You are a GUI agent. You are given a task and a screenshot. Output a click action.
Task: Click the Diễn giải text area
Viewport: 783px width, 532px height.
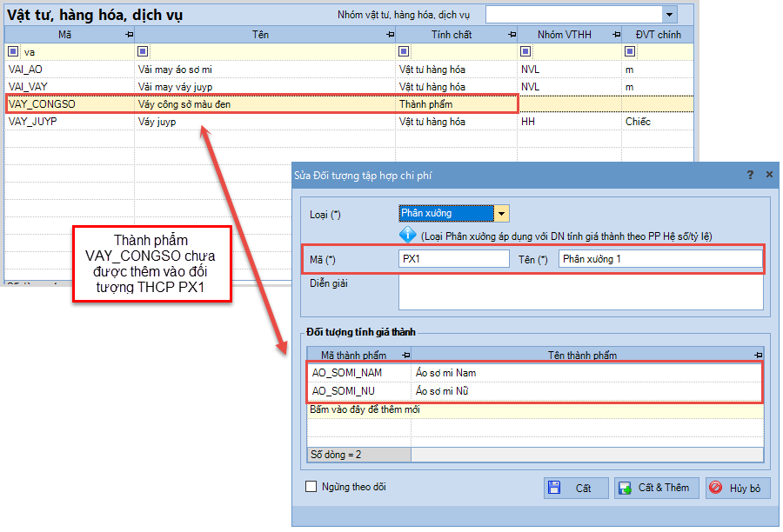click(580, 293)
